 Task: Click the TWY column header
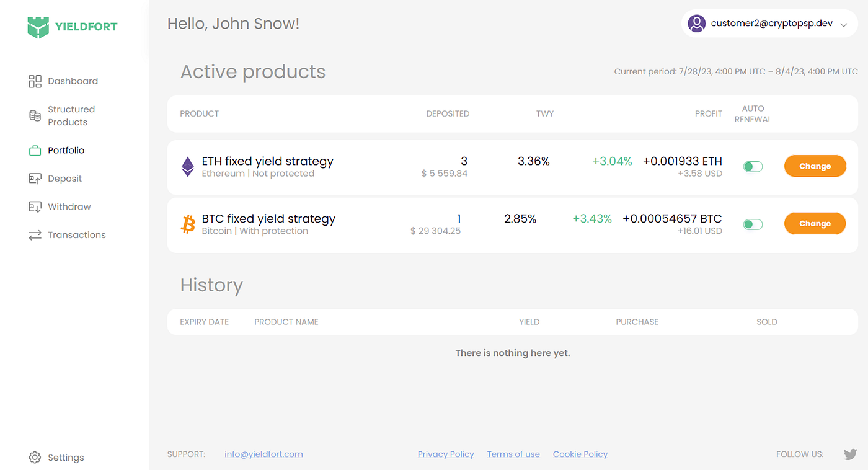(545, 114)
